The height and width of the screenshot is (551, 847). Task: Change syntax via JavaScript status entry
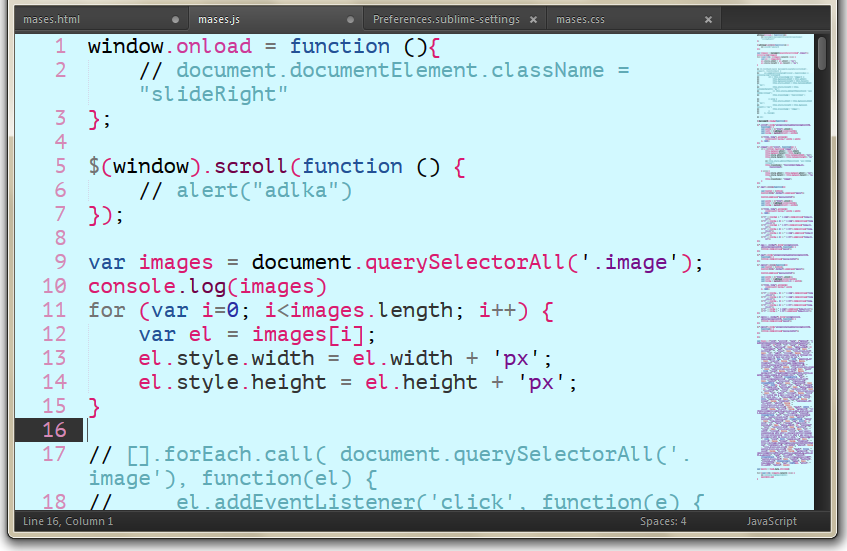[771, 521]
